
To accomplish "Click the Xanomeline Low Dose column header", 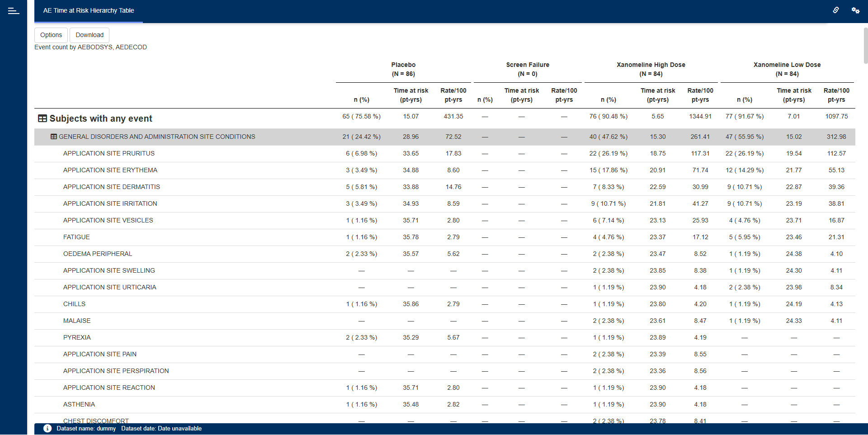I will coord(787,69).
